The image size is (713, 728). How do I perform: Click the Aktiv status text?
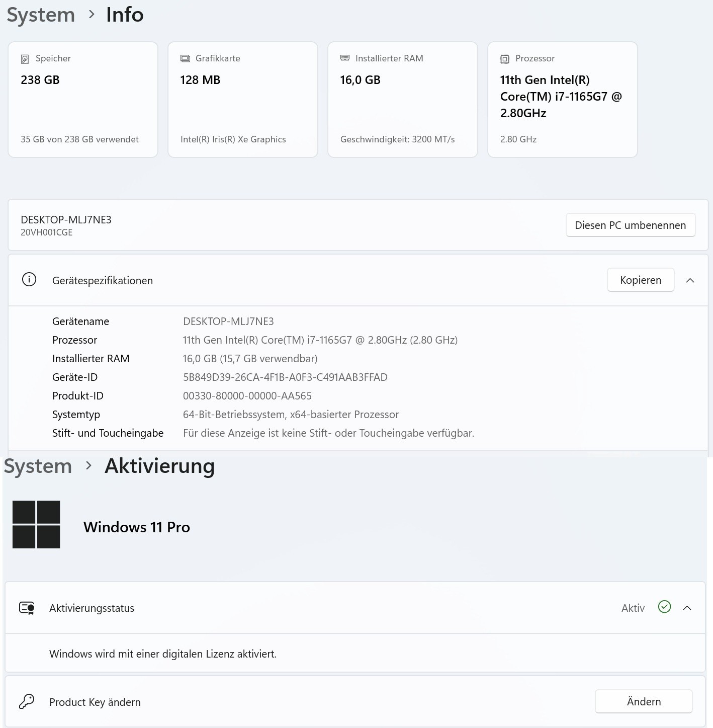pyautogui.click(x=633, y=608)
